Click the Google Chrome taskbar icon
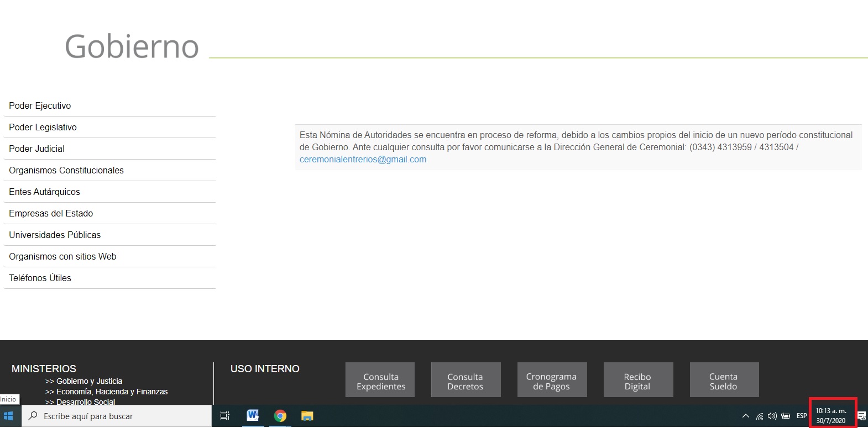The width and height of the screenshot is (868, 428). click(x=280, y=416)
